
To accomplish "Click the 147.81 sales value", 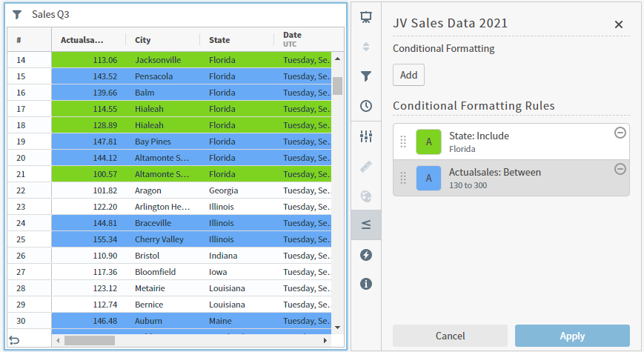I will [x=104, y=142].
